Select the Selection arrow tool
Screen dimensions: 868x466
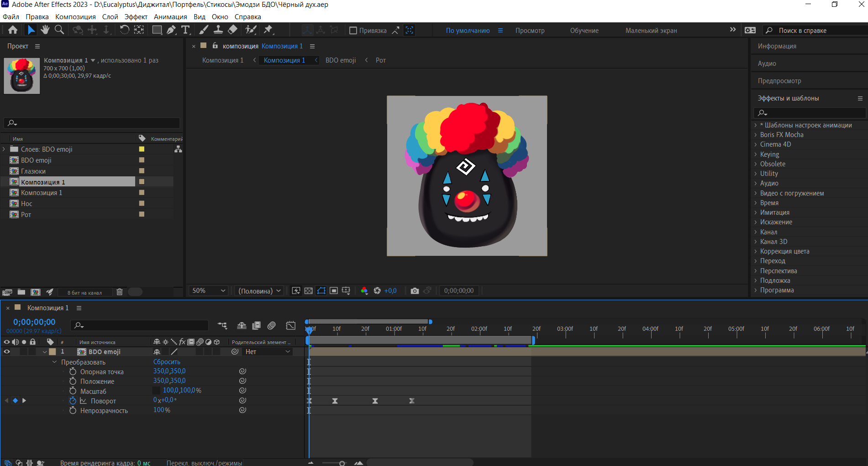coord(31,30)
